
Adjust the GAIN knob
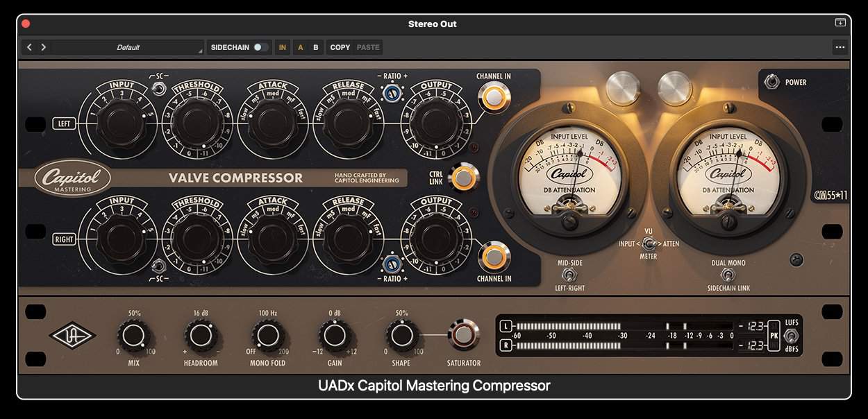coord(334,336)
